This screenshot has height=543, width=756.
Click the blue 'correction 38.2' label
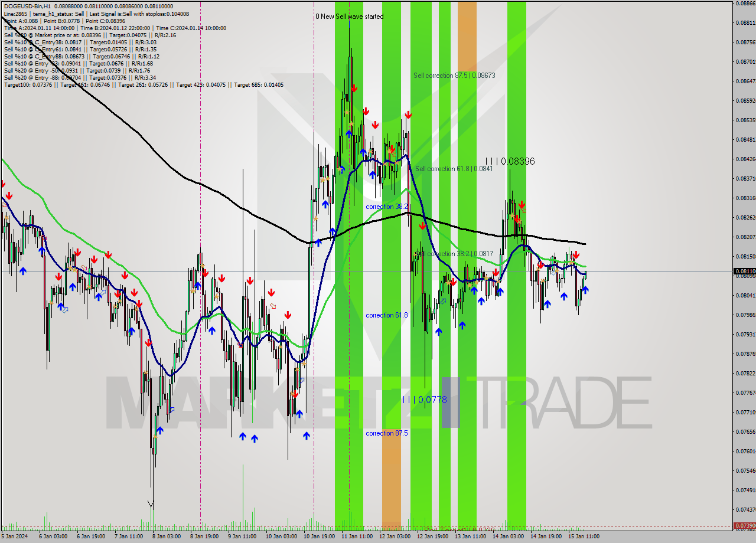pos(386,207)
